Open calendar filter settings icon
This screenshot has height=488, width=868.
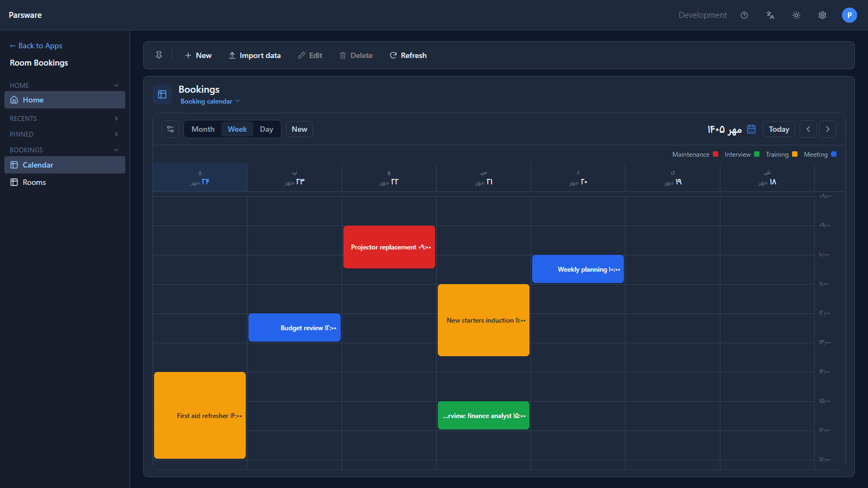point(170,129)
